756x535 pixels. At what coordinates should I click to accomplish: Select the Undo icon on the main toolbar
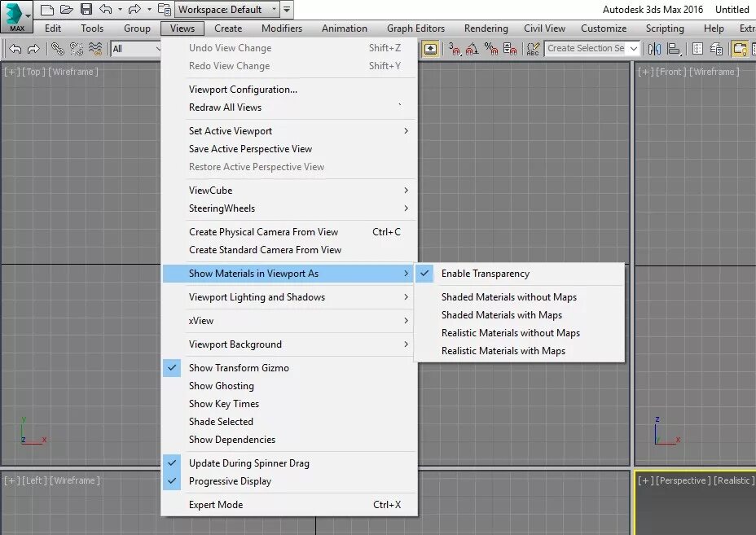pos(14,49)
